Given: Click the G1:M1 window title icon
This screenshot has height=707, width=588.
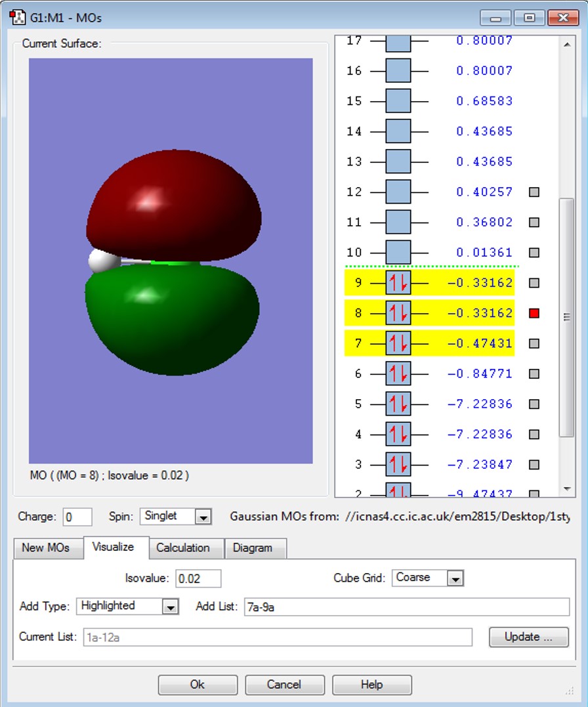Looking at the screenshot, I should point(17,18).
